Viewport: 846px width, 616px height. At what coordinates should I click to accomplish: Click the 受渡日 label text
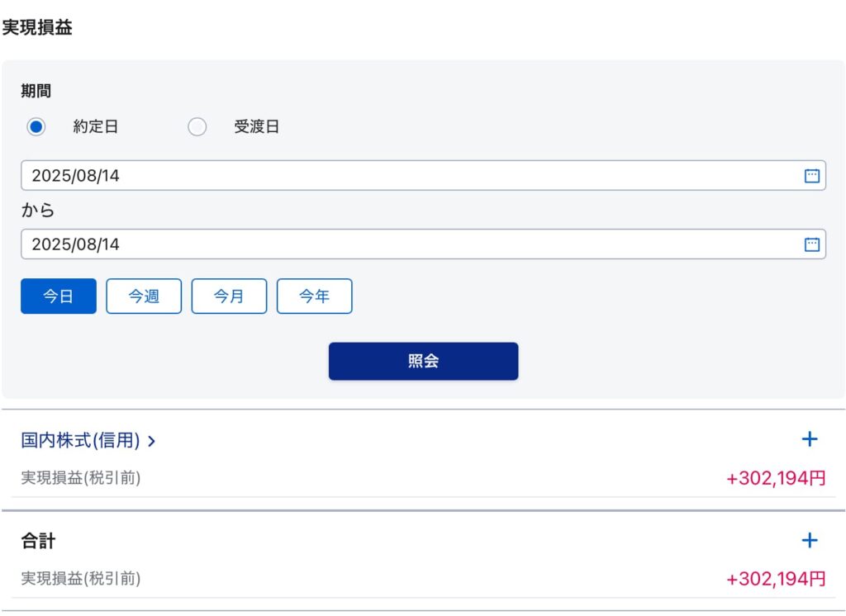point(256,127)
